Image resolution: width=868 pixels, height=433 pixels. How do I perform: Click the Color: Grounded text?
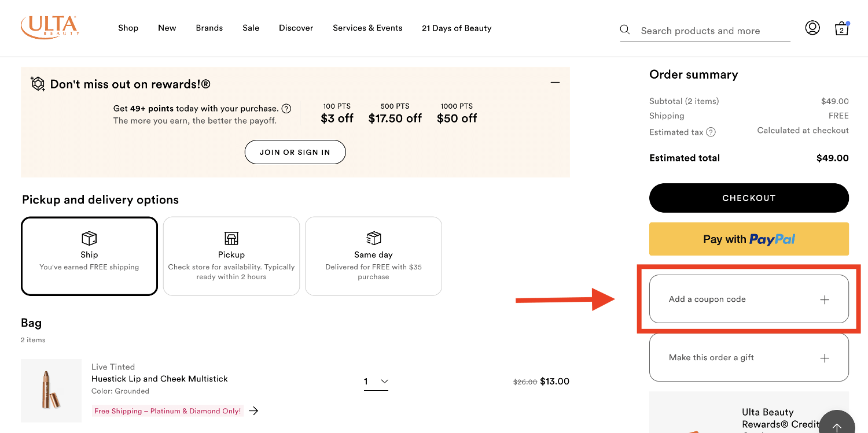point(120,391)
